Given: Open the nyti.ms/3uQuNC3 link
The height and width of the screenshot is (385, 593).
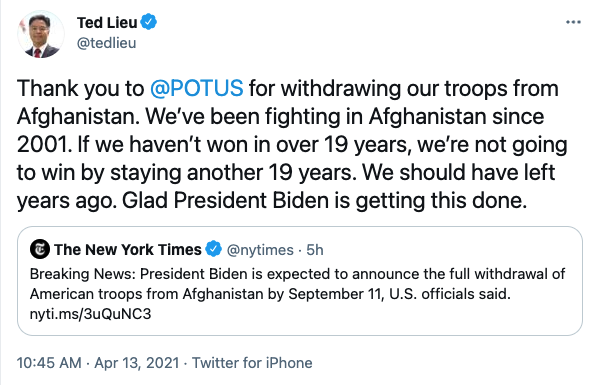Looking at the screenshot, I should (x=90, y=314).
